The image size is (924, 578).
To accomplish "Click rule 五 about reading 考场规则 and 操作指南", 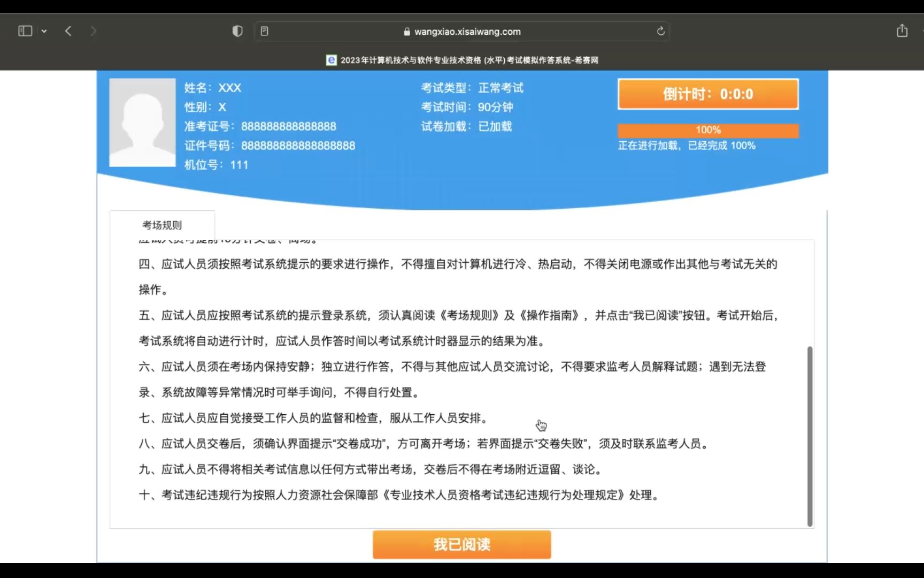I will point(459,328).
